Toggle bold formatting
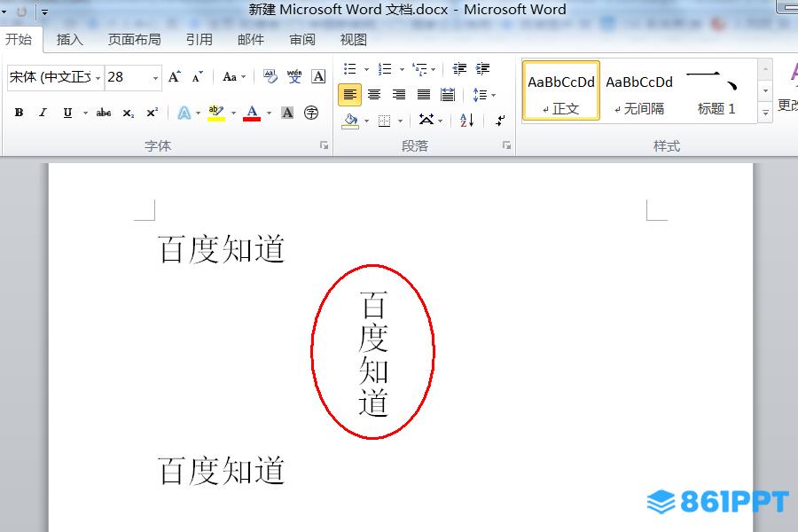This screenshot has height=532, width=798. [x=19, y=113]
